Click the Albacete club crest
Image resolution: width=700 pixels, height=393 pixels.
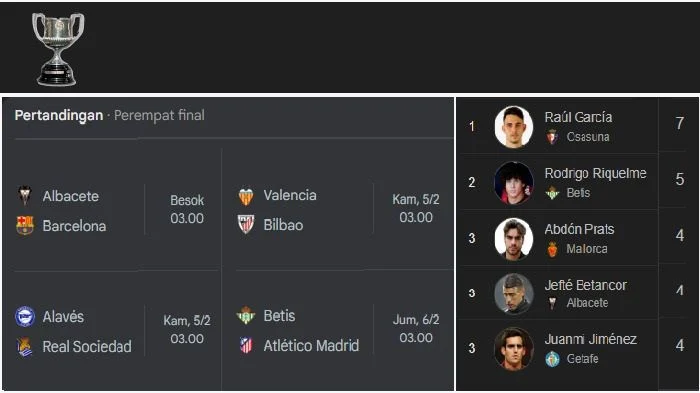25,196
